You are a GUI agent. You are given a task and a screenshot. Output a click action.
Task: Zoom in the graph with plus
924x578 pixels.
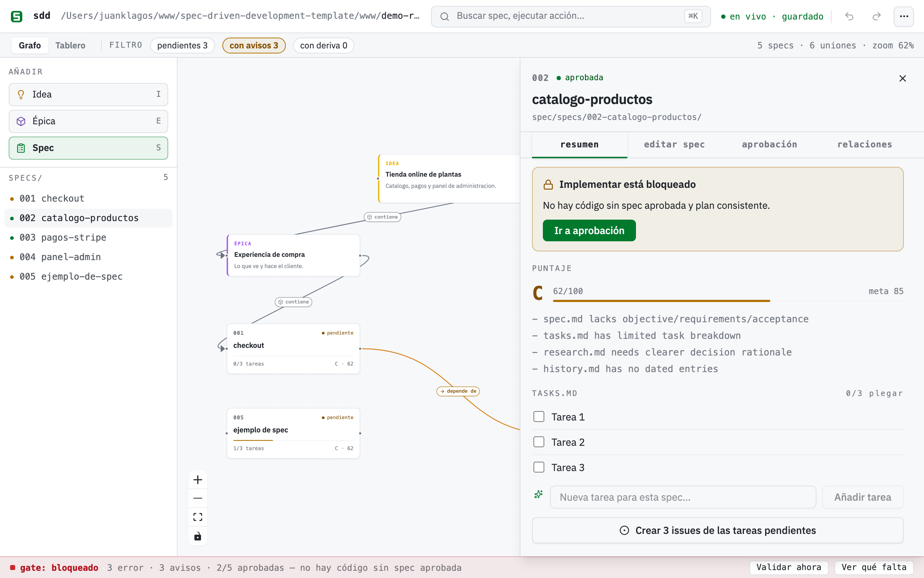pos(198,480)
